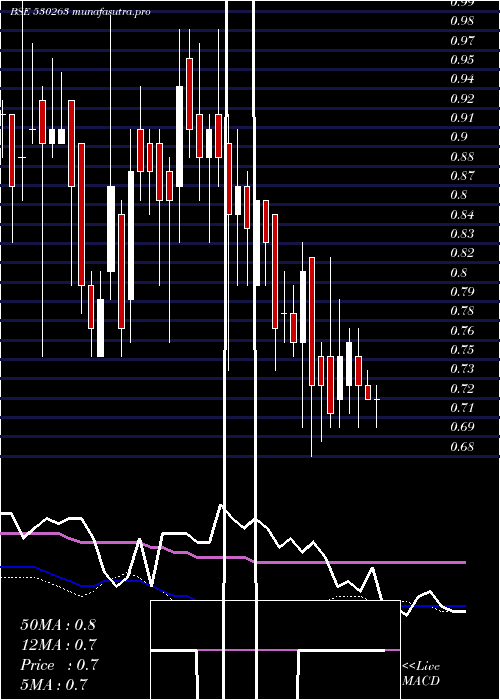Click the 0.72 price axis label
The height and width of the screenshot is (700, 500).
pyautogui.click(x=462, y=389)
